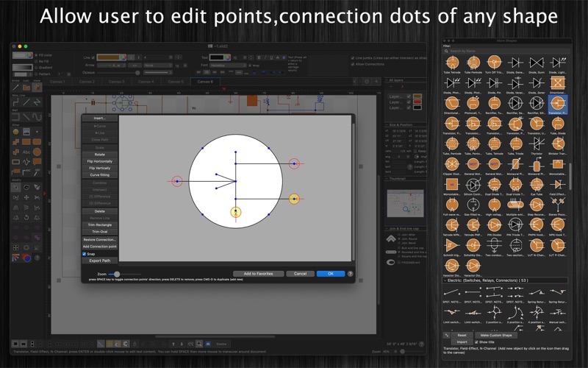
Task: Collapse the Thumbnail panel
Action: click(x=387, y=179)
